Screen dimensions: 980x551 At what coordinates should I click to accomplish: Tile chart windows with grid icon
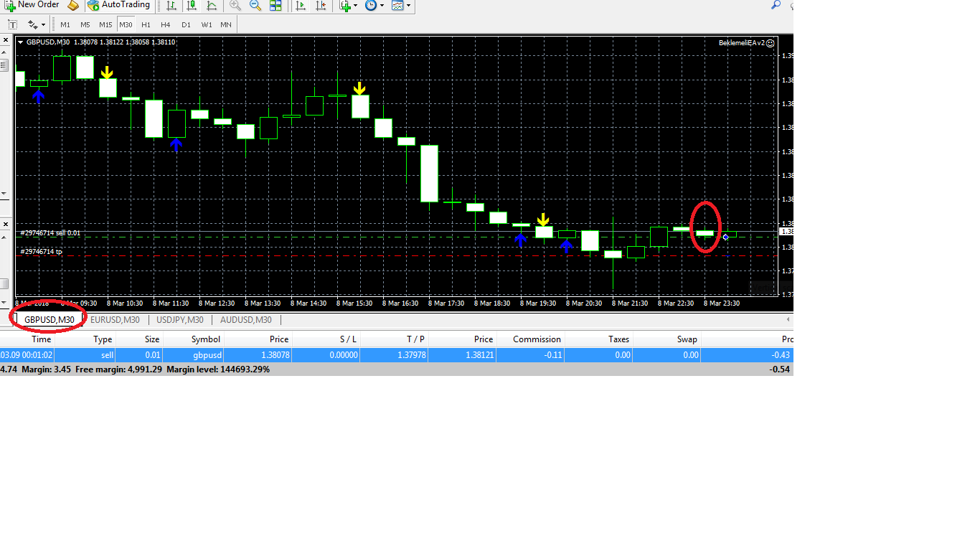275,6
